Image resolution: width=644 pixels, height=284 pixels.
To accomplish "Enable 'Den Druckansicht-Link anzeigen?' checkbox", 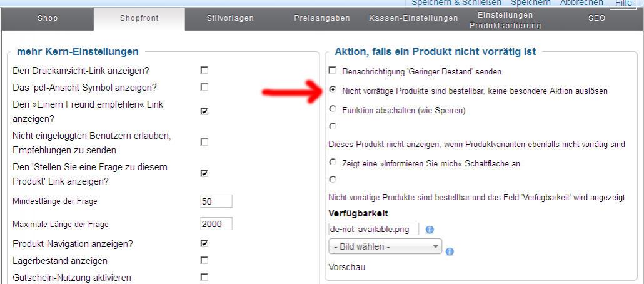I will (x=204, y=70).
